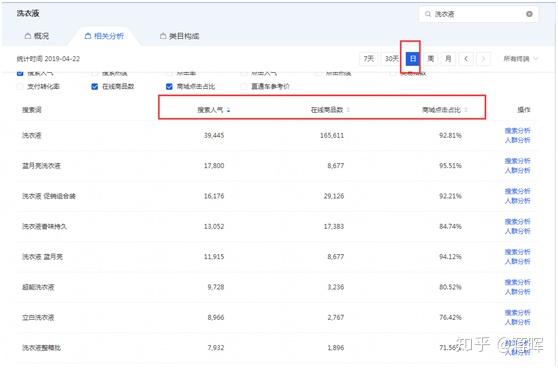558x368 pixels.
Task: Click the 搜索词 column header
Action: [x=32, y=110]
